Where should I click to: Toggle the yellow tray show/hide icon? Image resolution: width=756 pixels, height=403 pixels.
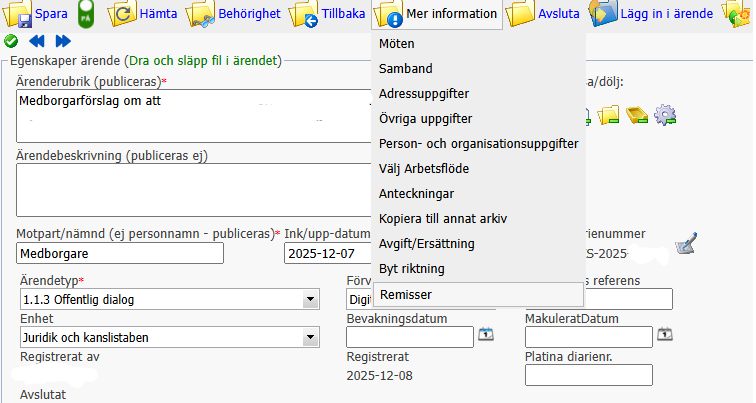point(637,115)
